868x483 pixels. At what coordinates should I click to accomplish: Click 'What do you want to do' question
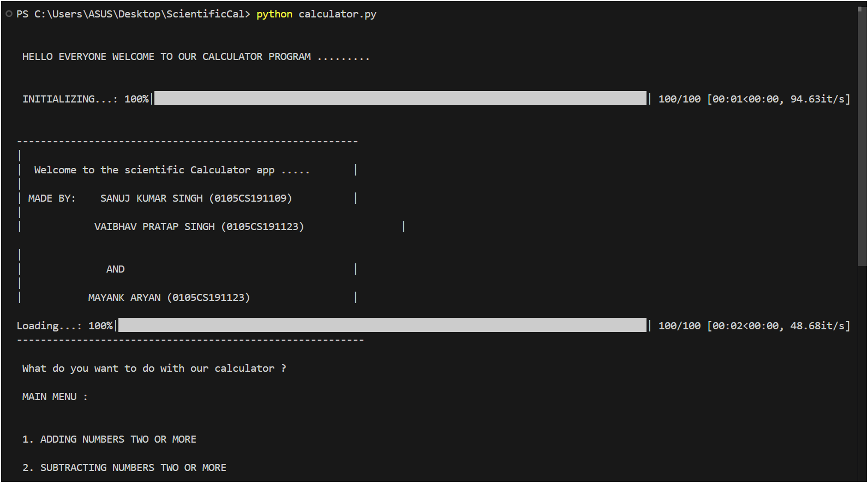point(154,369)
